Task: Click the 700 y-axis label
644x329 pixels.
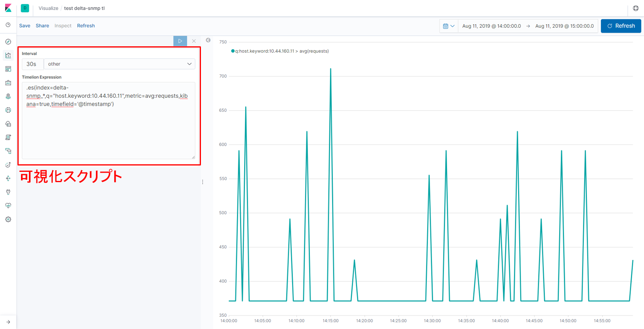Action: [223, 76]
